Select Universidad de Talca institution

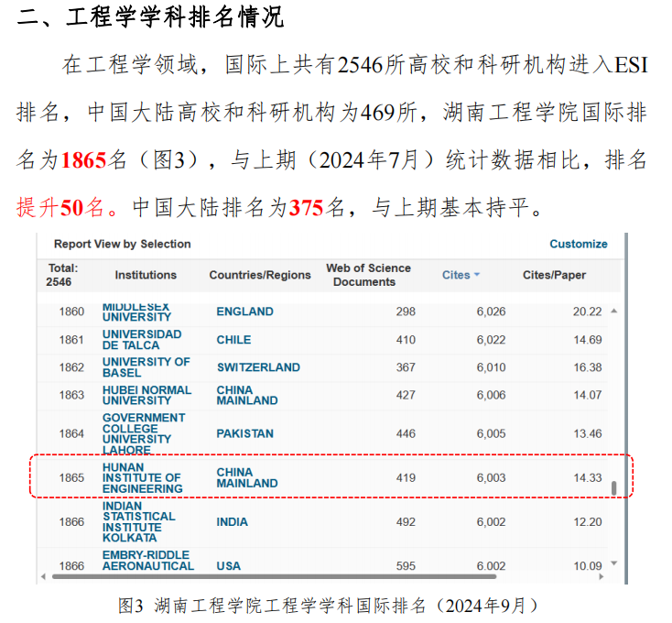pyautogui.click(x=142, y=339)
